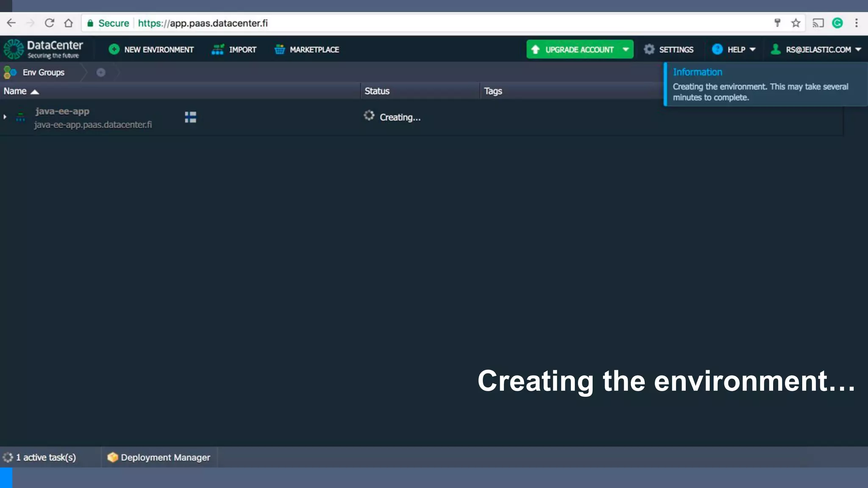Create a New Environment
The width and height of the screenshot is (868, 488).
[x=151, y=50]
